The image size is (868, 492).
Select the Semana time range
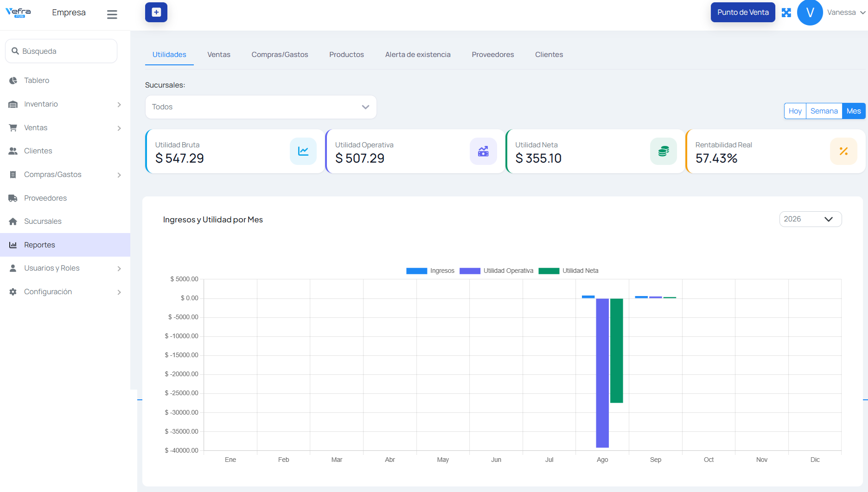[x=824, y=111]
